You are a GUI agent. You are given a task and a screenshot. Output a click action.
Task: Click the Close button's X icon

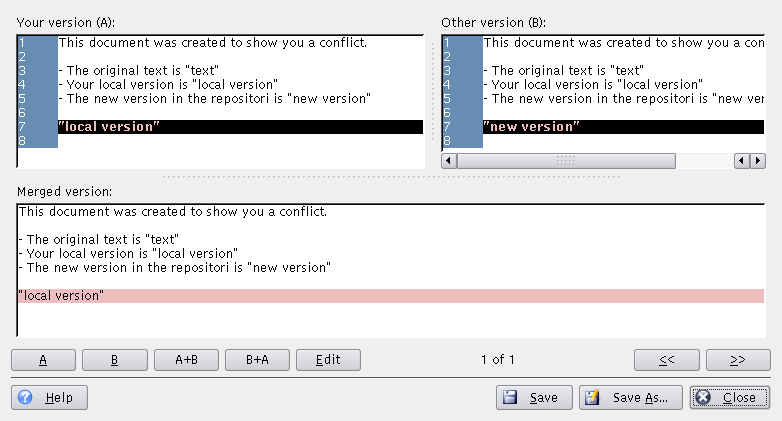703,398
